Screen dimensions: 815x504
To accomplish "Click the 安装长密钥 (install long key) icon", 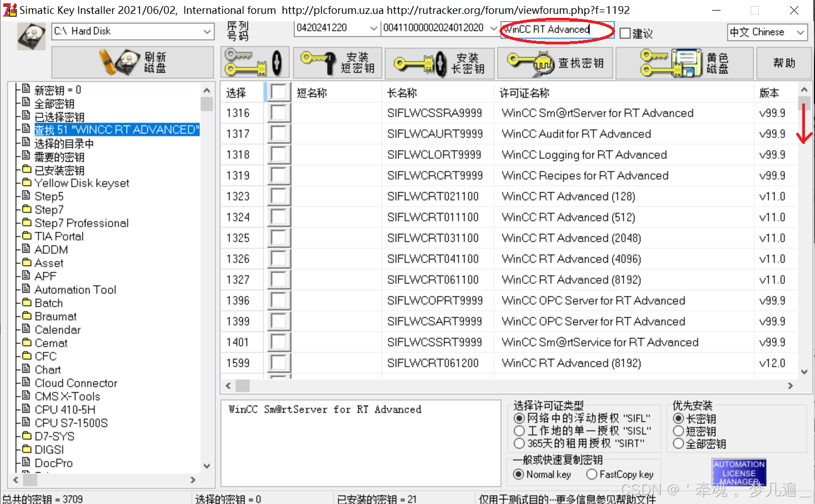I will coord(439,62).
